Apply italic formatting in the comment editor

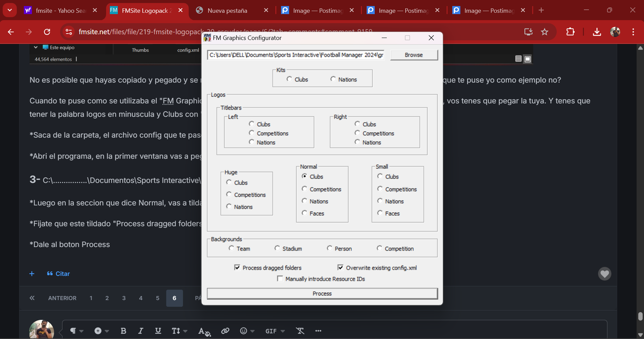point(140,331)
